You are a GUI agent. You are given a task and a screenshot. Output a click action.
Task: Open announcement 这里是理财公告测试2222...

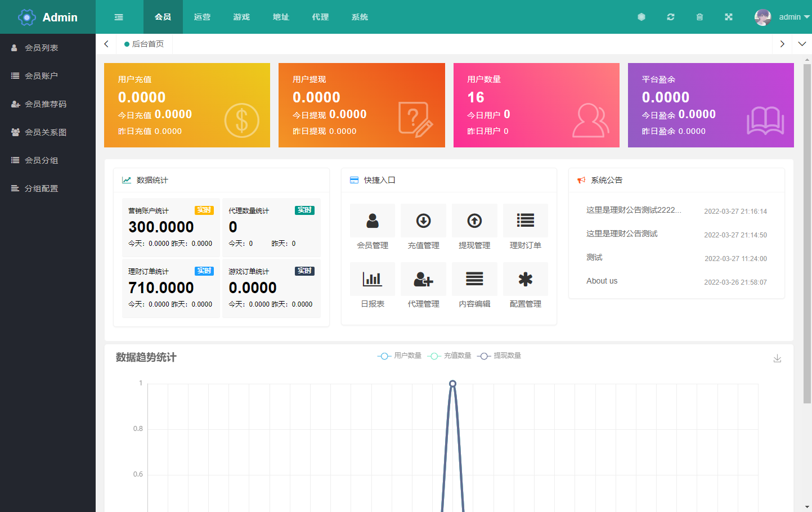634,210
